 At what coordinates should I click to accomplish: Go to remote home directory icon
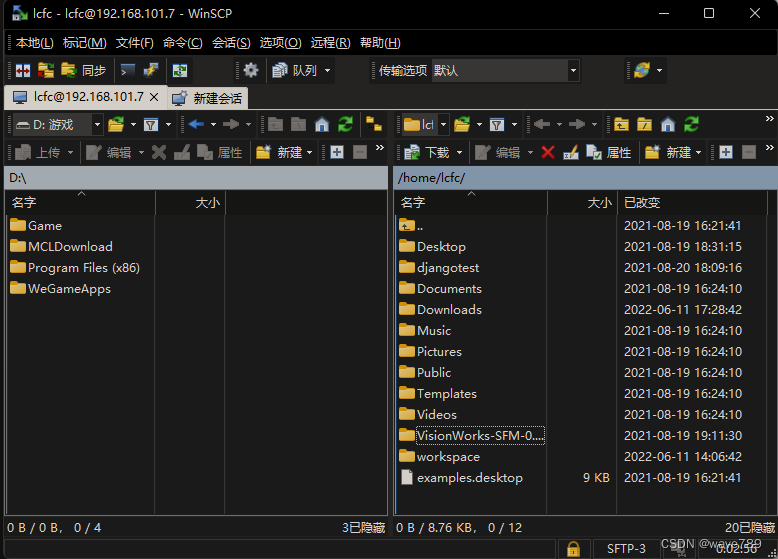[x=668, y=124]
